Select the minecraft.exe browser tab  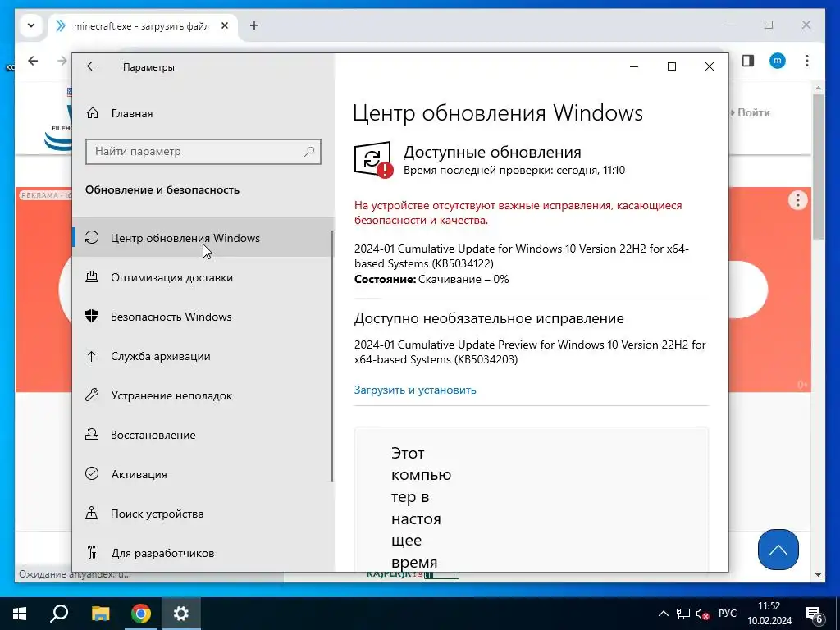click(x=142, y=25)
